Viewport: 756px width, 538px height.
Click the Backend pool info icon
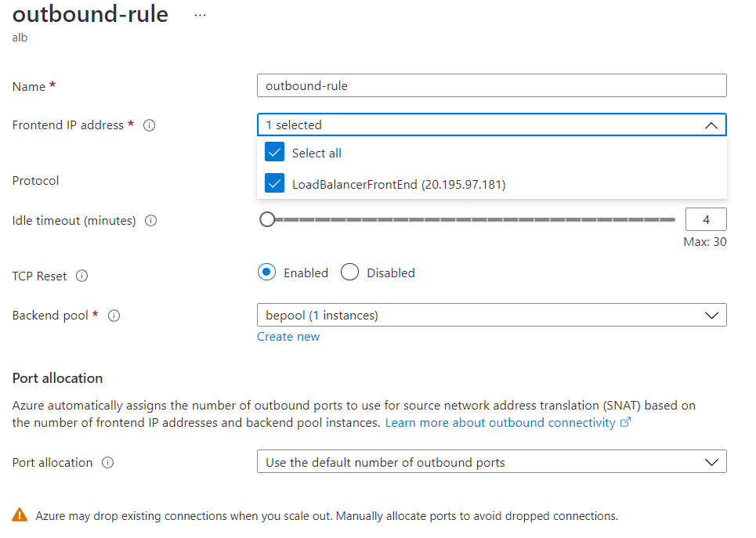pyautogui.click(x=114, y=316)
